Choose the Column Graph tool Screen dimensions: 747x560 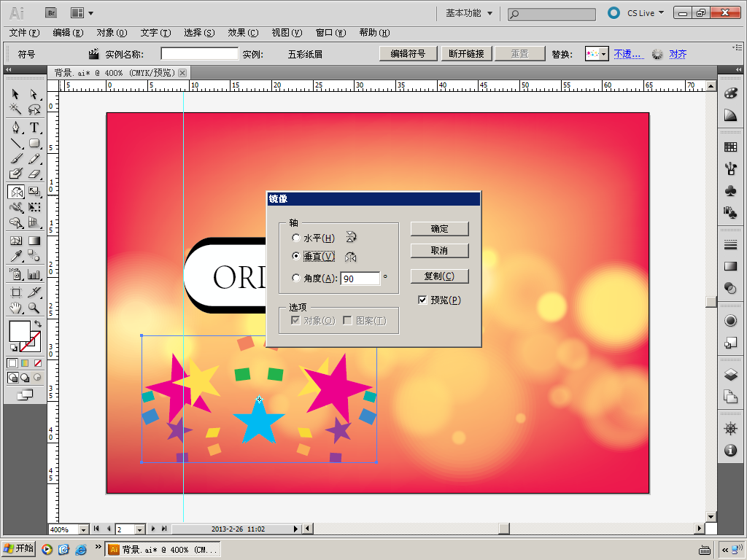pyautogui.click(x=34, y=274)
